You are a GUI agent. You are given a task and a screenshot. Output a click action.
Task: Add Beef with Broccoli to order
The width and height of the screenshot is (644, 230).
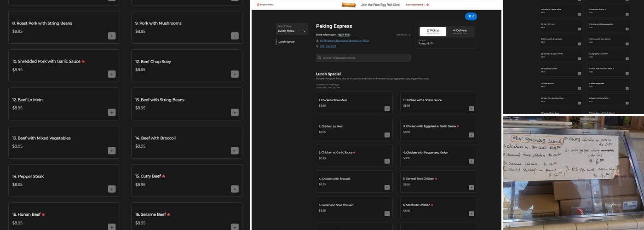click(235, 151)
